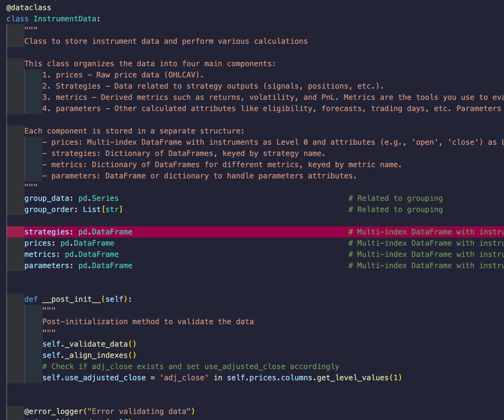This screenshot has height=420, width=504.
Task: Click the Multi-index comment on the strategies line
Action: (426, 232)
